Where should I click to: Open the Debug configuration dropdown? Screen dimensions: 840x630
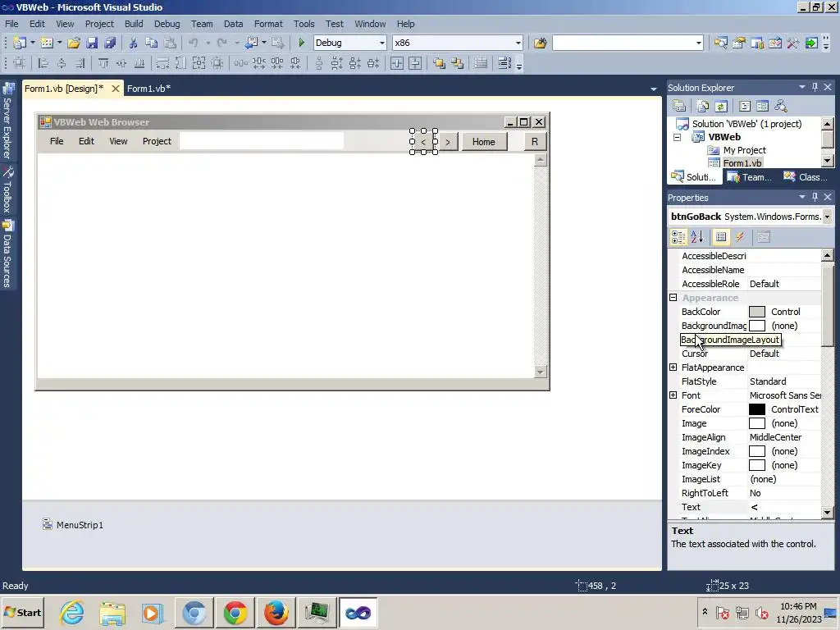tap(381, 43)
